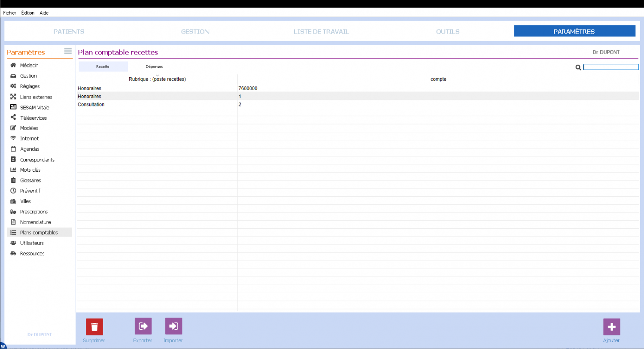
Task: Click compte value 1 in Honoraires row
Action: tap(240, 97)
